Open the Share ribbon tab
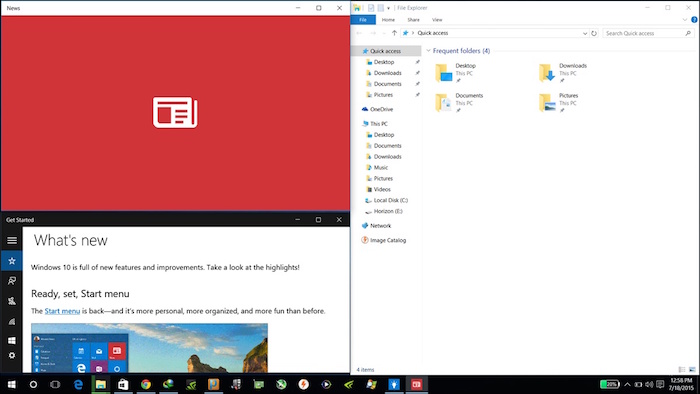This screenshot has height=394, width=700. tap(413, 20)
